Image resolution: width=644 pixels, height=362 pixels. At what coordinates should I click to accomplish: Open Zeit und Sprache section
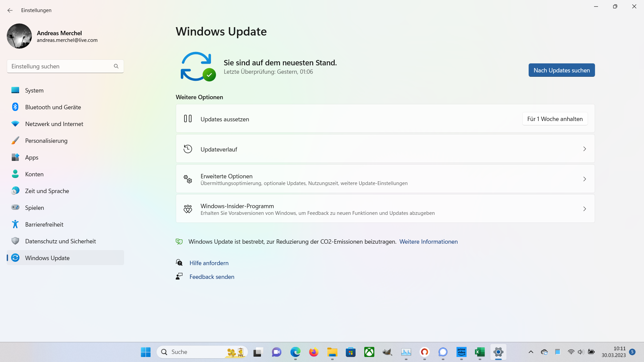[47, 191]
